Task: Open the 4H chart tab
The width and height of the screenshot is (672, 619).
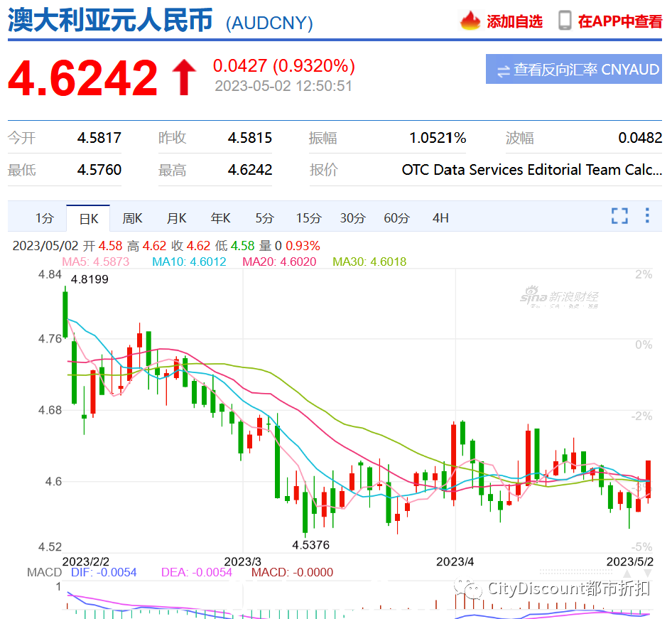Action: tap(440, 218)
